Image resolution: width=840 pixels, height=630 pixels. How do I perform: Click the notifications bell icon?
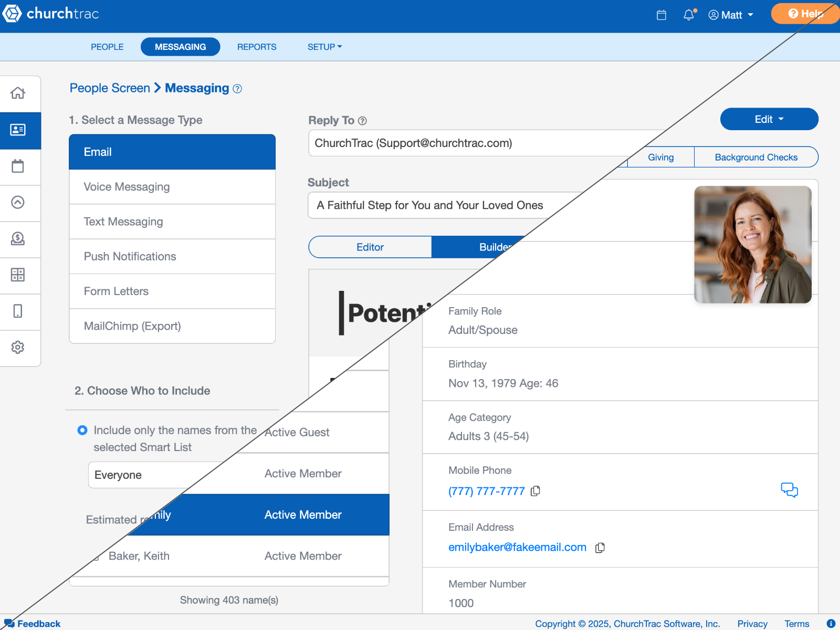tap(689, 15)
